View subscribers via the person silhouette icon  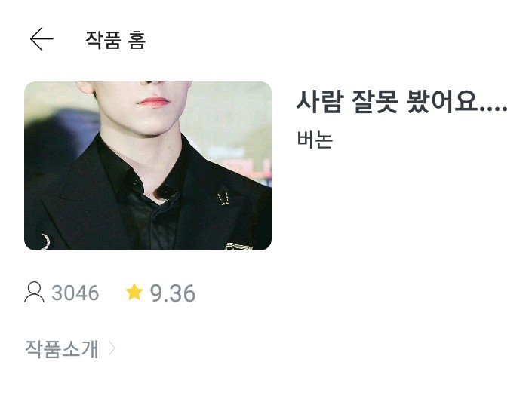coord(34,292)
